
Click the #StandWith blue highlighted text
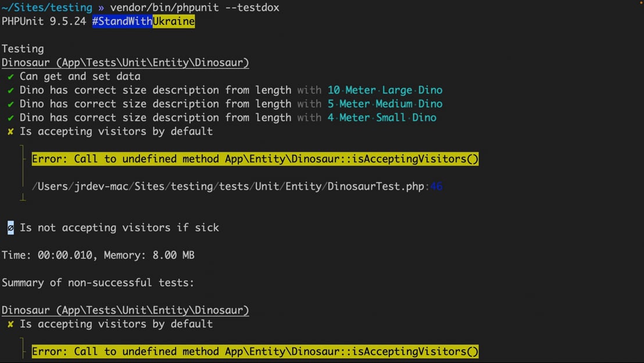(122, 22)
